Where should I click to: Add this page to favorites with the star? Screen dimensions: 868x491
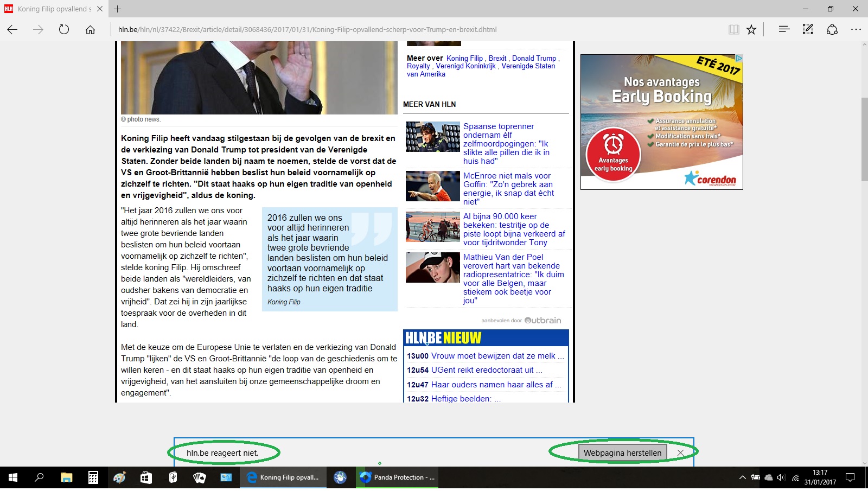751,30
